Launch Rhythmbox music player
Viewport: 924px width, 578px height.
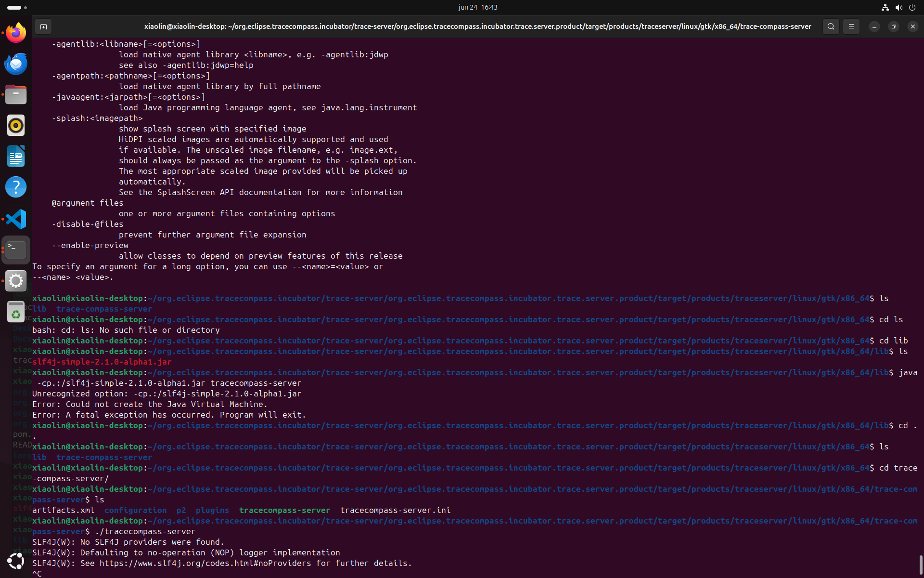(x=16, y=125)
